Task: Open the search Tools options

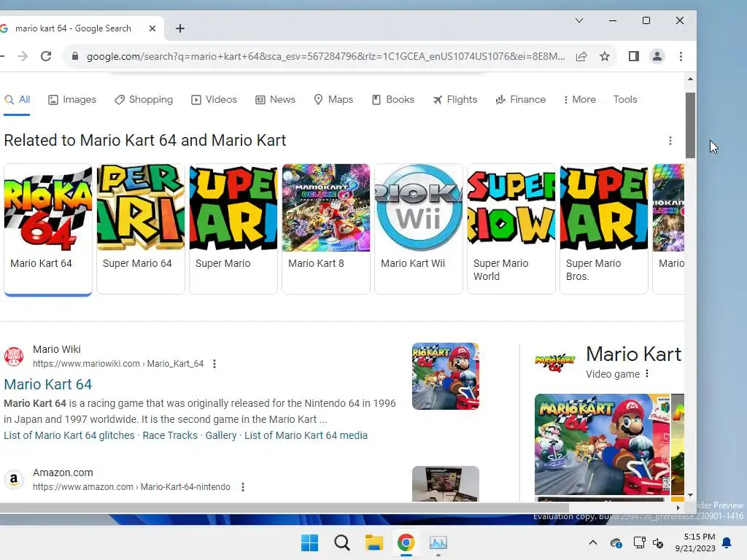Action: pos(625,99)
